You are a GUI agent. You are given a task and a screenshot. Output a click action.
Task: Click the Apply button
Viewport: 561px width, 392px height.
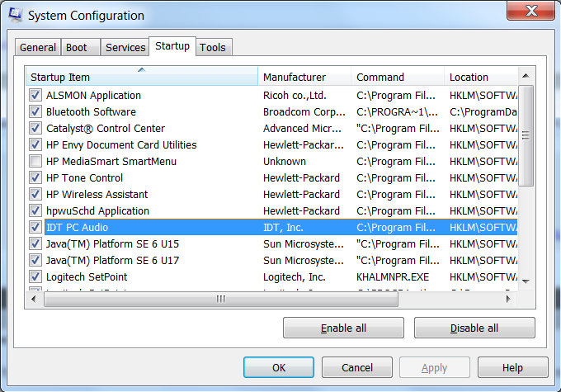[434, 367]
